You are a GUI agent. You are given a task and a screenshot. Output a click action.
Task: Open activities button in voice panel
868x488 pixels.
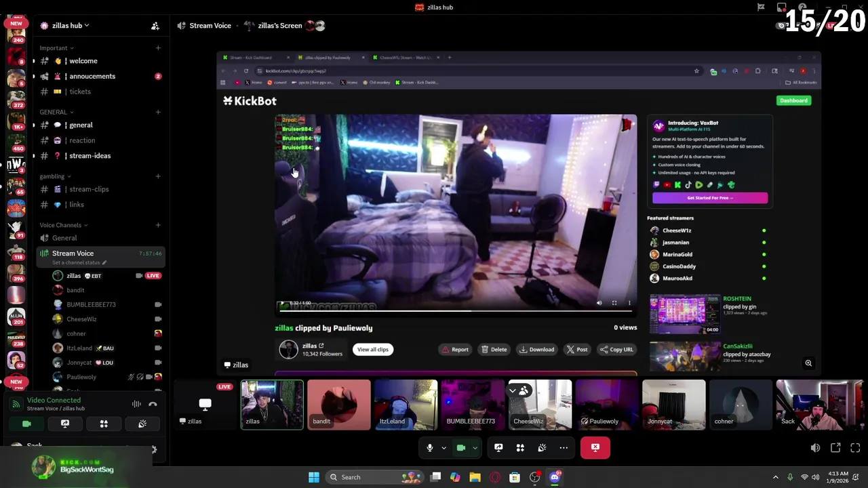[x=104, y=424]
